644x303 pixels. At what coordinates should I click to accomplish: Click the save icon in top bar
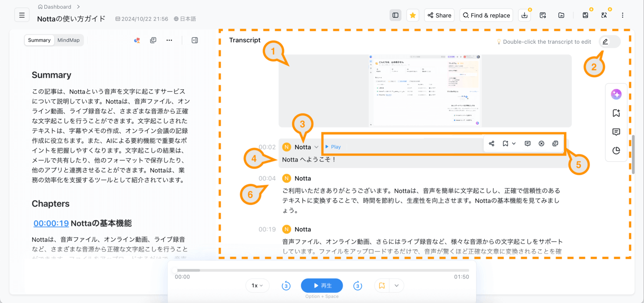tap(585, 15)
